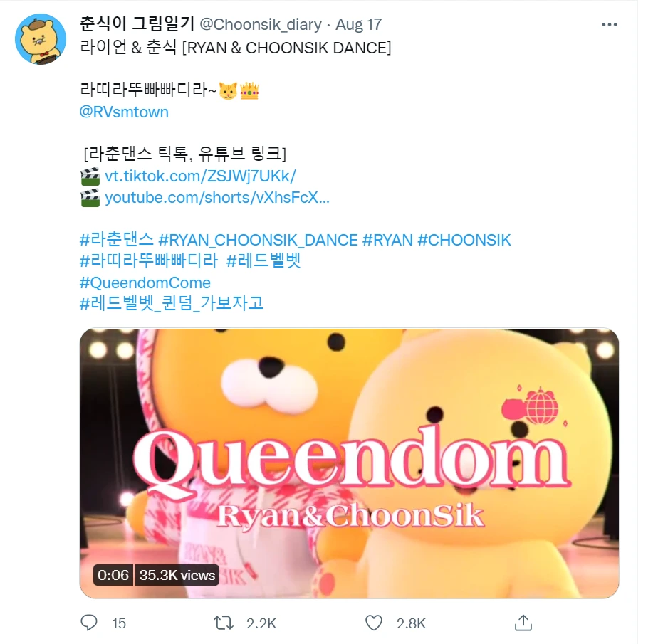Play the Queendom Ryan&ChoonSik video

pos(349,463)
